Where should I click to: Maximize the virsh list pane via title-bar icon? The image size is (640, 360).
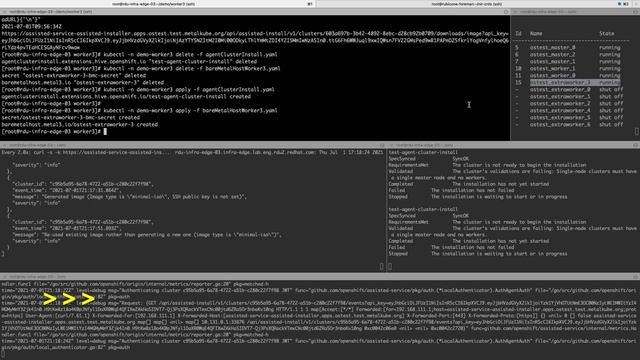(x=636, y=12)
